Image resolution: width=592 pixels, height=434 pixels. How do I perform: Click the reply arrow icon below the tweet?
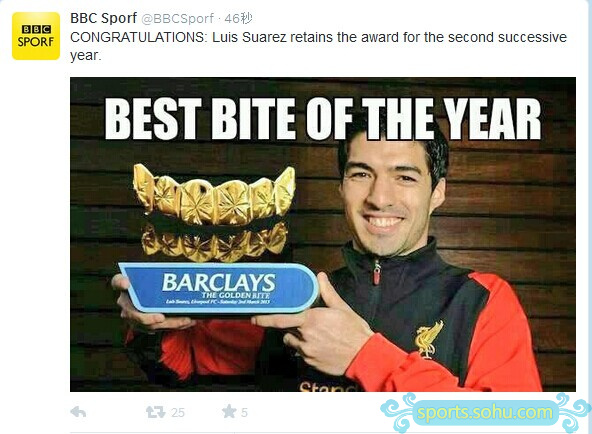tap(78, 412)
